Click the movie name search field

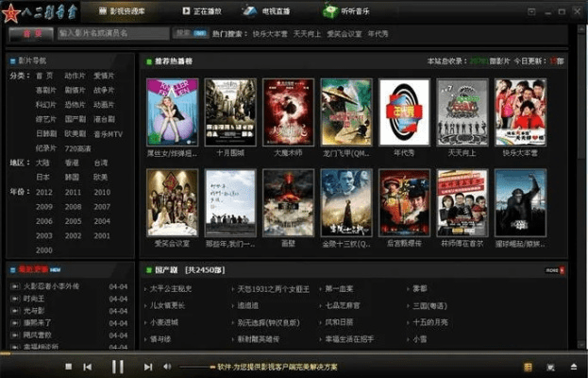point(113,32)
